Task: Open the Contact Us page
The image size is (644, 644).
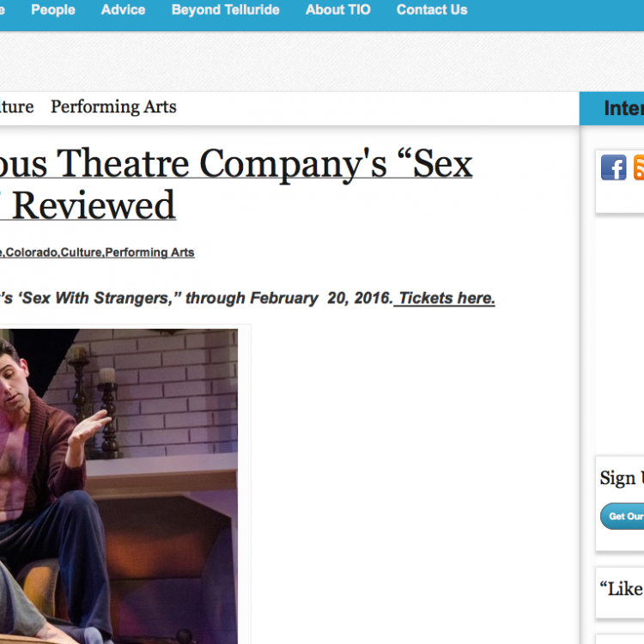Action: coord(432,9)
